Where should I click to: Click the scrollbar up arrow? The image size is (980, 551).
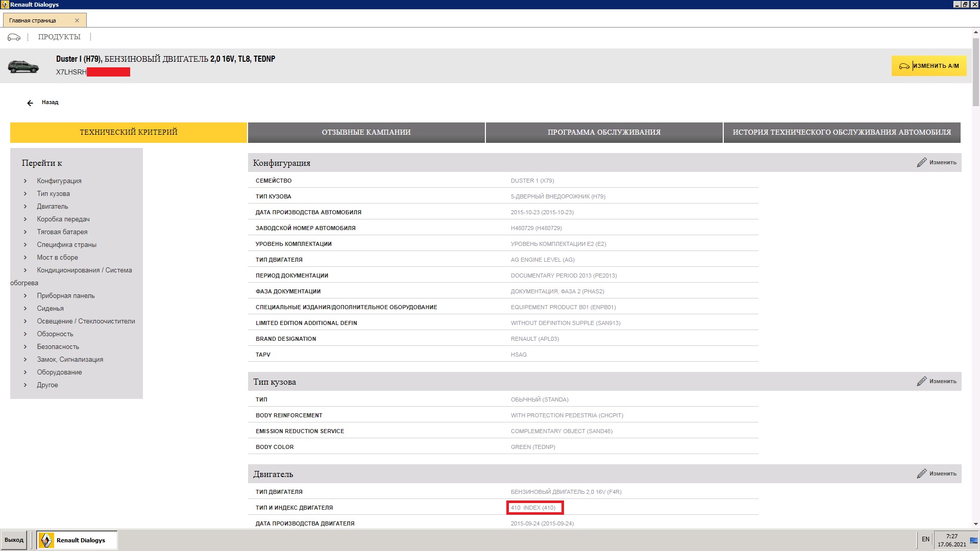[976, 32]
